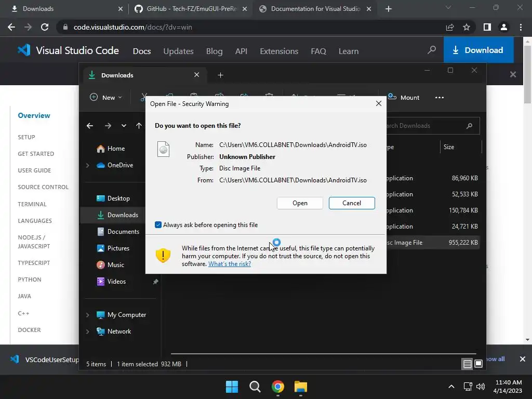Image resolution: width=532 pixels, height=399 pixels.
Task: Open the Docs menu on VS Code site
Action: [x=142, y=51]
